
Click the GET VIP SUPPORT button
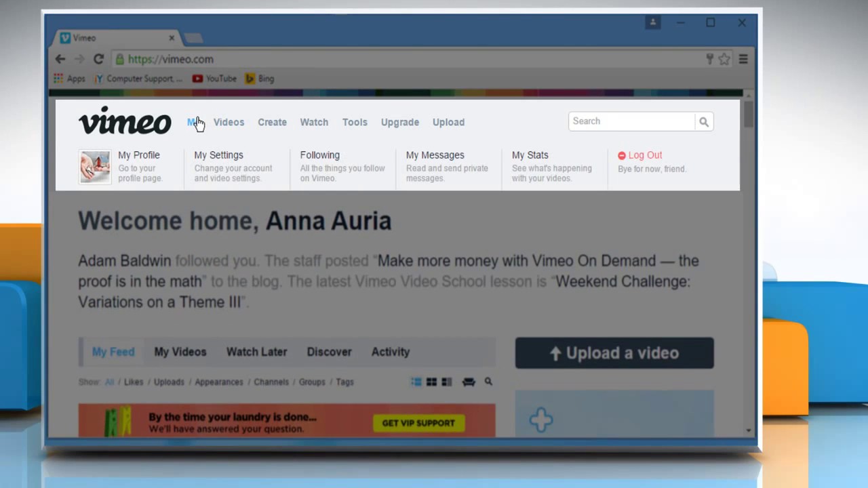[418, 423]
